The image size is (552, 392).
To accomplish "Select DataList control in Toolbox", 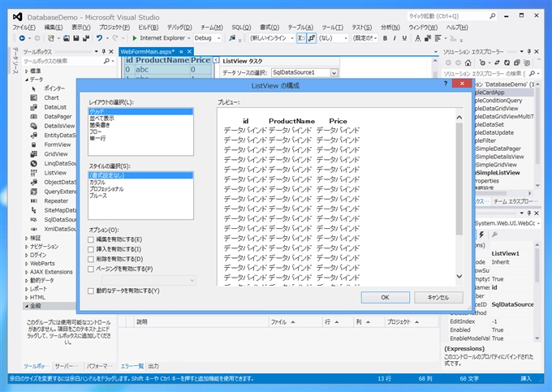I will 55,107.
